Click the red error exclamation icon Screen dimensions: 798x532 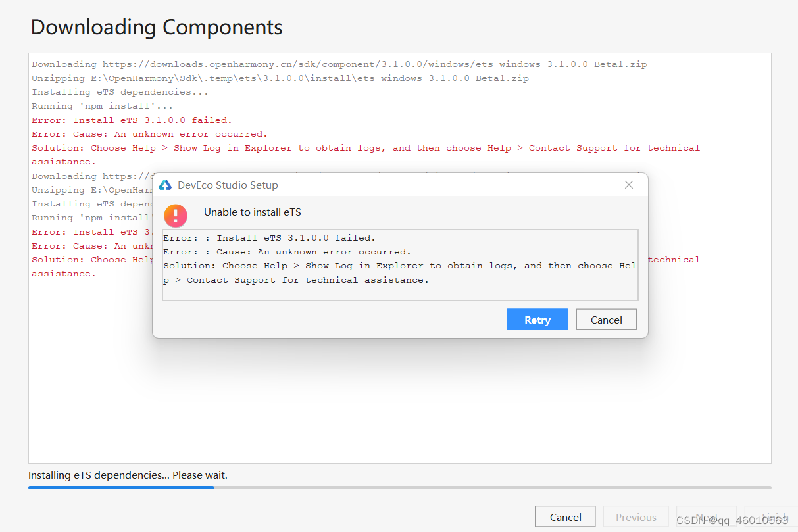(176, 215)
